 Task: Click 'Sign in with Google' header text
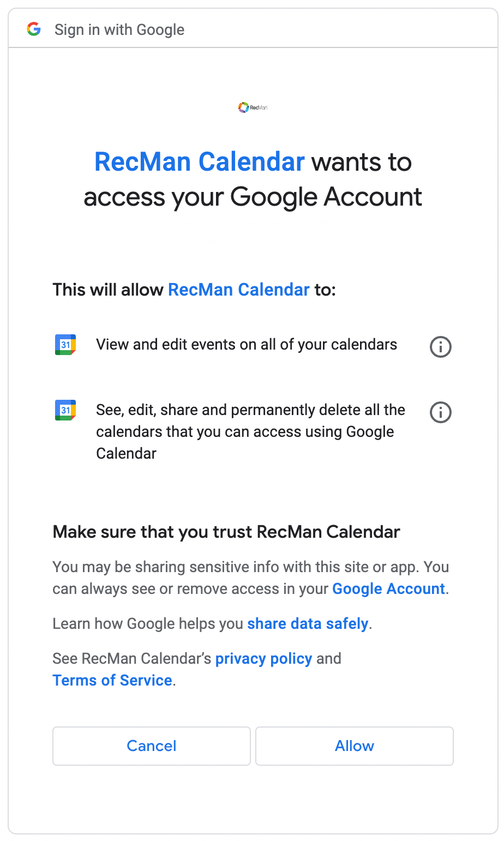pyautogui.click(x=119, y=29)
